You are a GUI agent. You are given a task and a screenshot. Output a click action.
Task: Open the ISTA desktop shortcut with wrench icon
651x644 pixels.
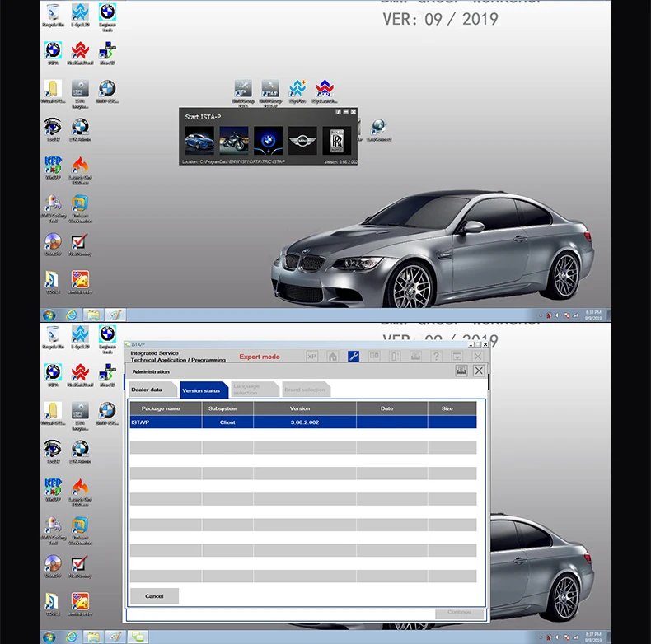click(x=243, y=92)
